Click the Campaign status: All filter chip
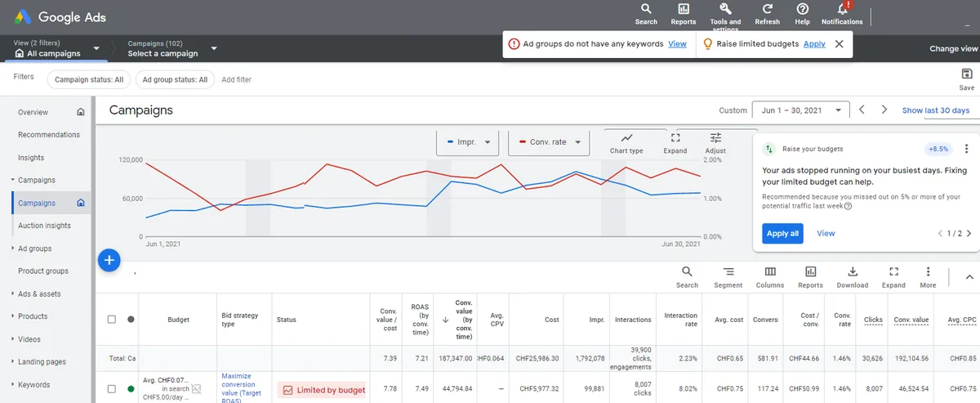 89,79
